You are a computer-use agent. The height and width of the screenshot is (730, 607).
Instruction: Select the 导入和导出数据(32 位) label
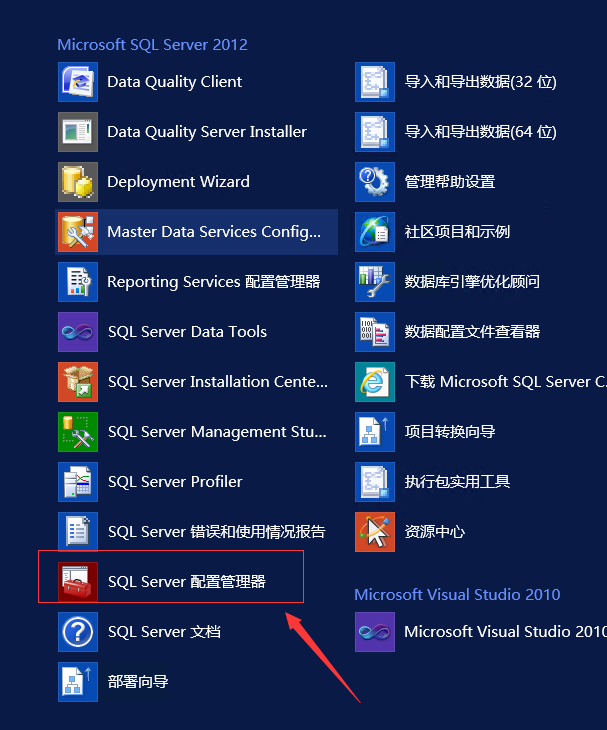480,82
